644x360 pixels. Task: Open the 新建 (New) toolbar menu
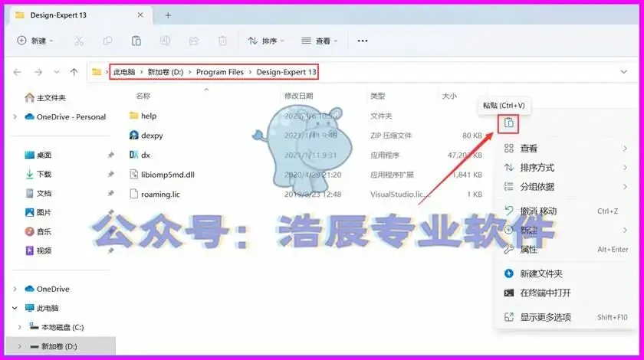click(x=35, y=41)
